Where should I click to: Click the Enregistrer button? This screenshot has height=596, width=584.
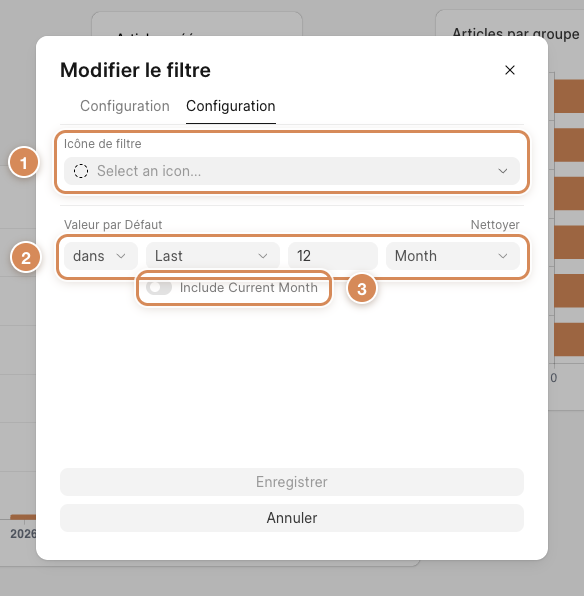coord(292,482)
